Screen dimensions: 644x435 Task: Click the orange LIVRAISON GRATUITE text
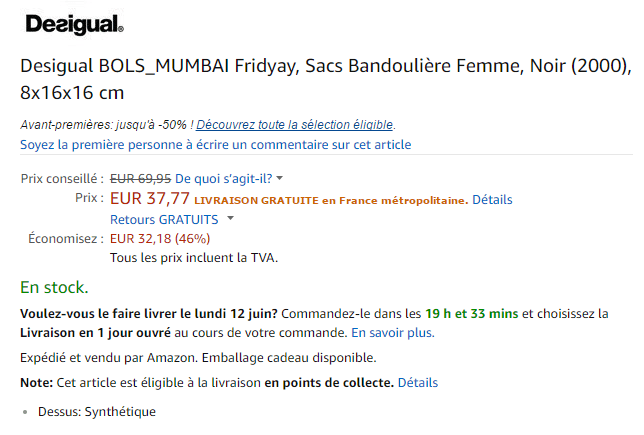pyautogui.click(x=330, y=200)
